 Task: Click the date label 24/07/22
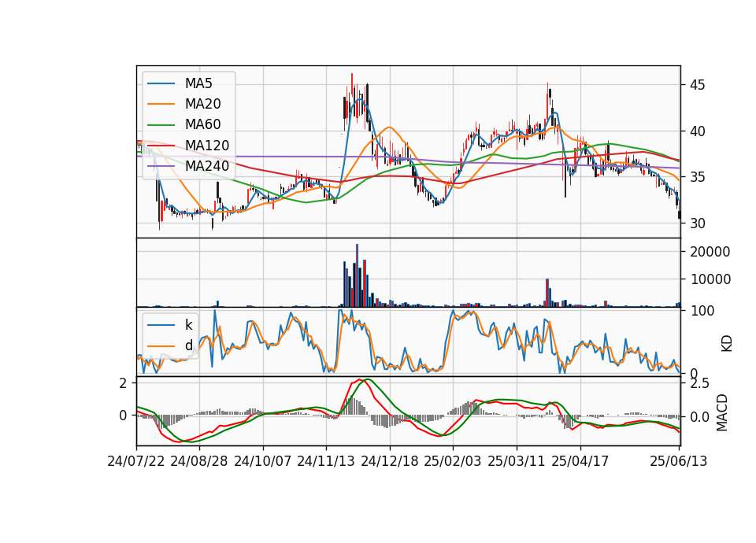(x=136, y=461)
